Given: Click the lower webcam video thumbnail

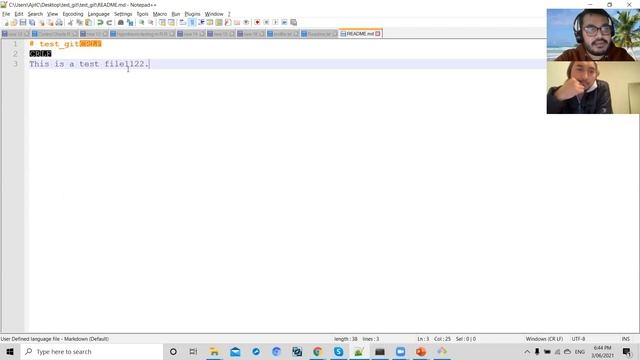Looking at the screenshot, I should pos(593,87).
